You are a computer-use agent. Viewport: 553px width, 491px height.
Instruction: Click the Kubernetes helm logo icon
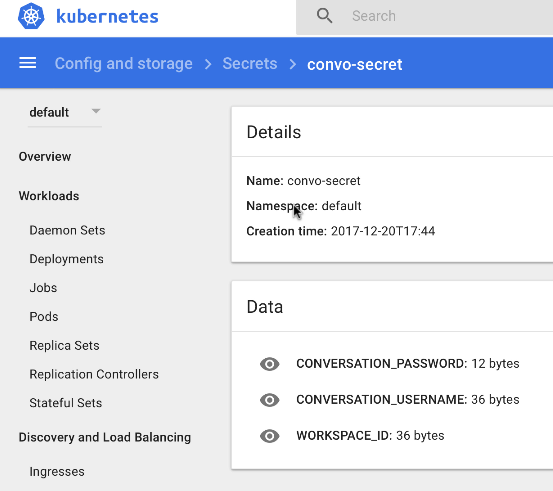tap(31, 16)
